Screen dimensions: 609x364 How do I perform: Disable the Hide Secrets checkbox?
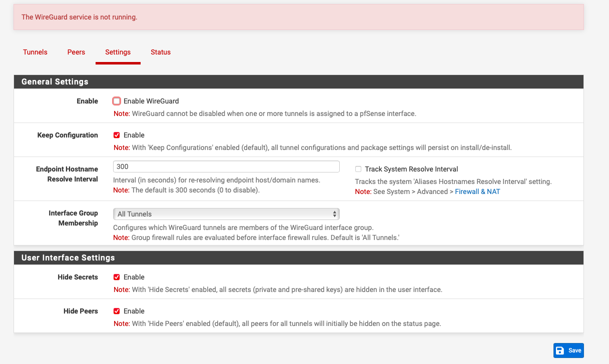tap(117, 277)
